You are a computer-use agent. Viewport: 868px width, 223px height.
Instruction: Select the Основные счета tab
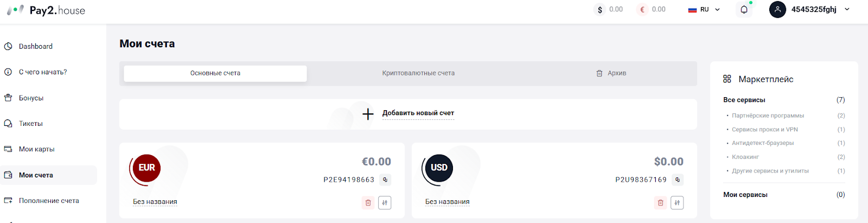point(215,73)
